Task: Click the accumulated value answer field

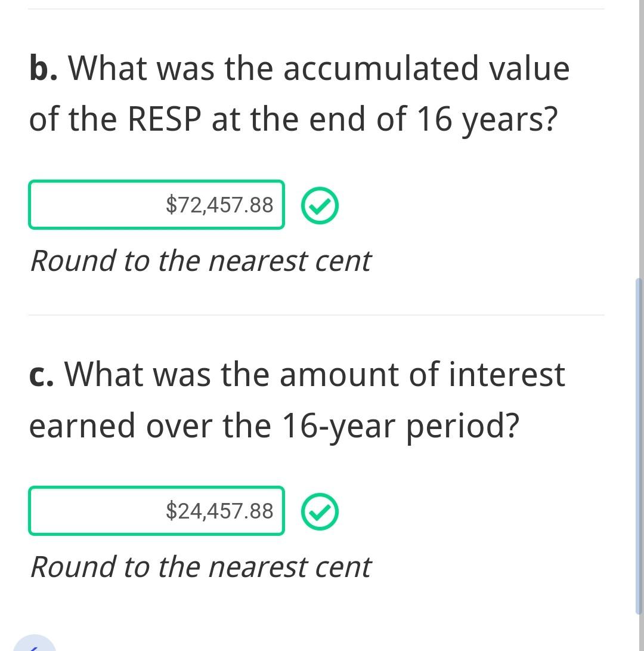Action: [x=156, y=205]
